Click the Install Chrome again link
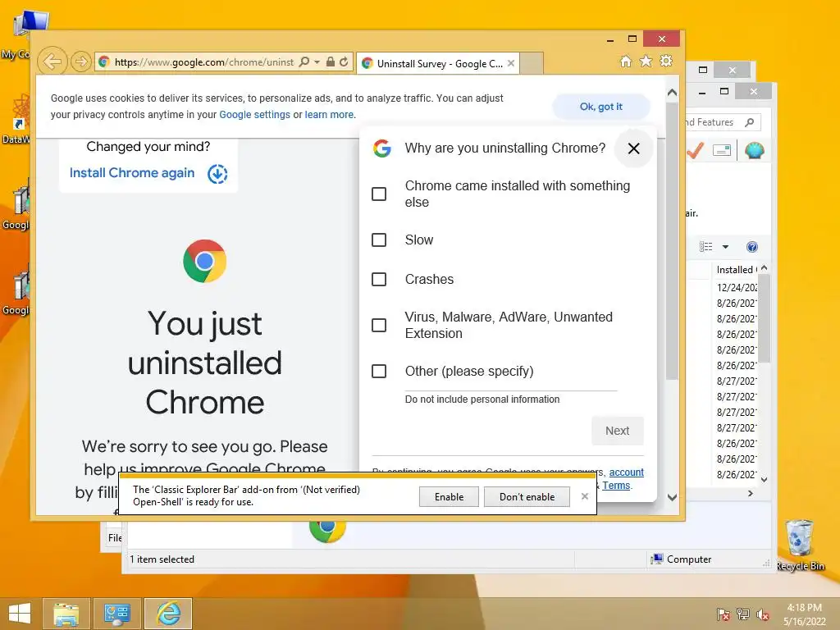Image resolution: width=840 pixels, height=630 pixels. [132, 173]
